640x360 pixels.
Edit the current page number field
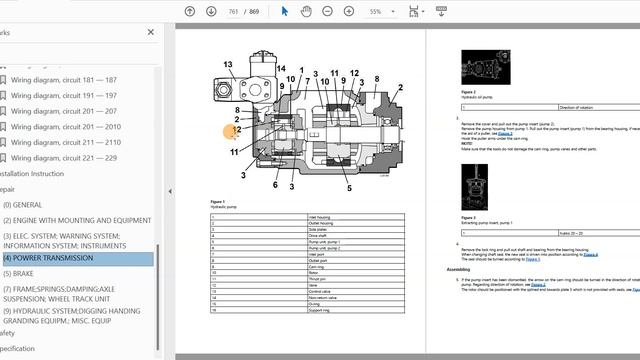click(233, 12)
